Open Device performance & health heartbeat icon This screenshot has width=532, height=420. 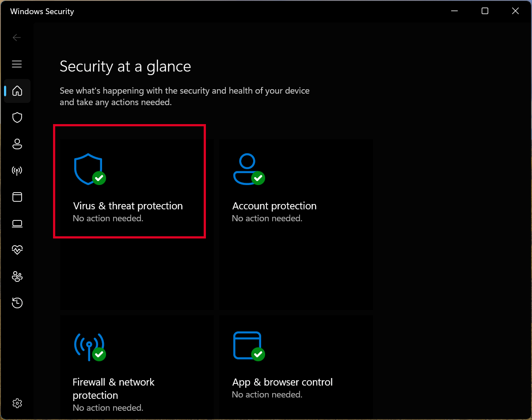pos(17,250)
